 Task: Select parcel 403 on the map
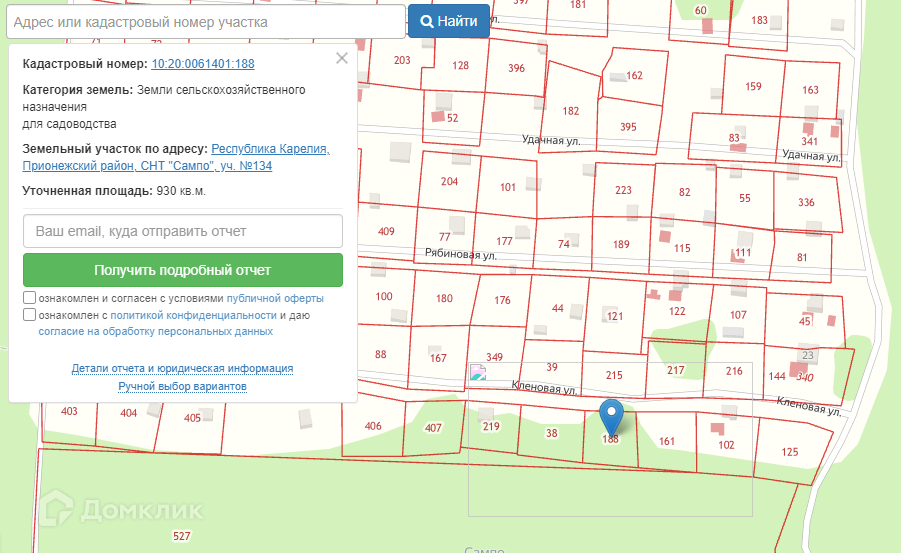pos(69,411)
